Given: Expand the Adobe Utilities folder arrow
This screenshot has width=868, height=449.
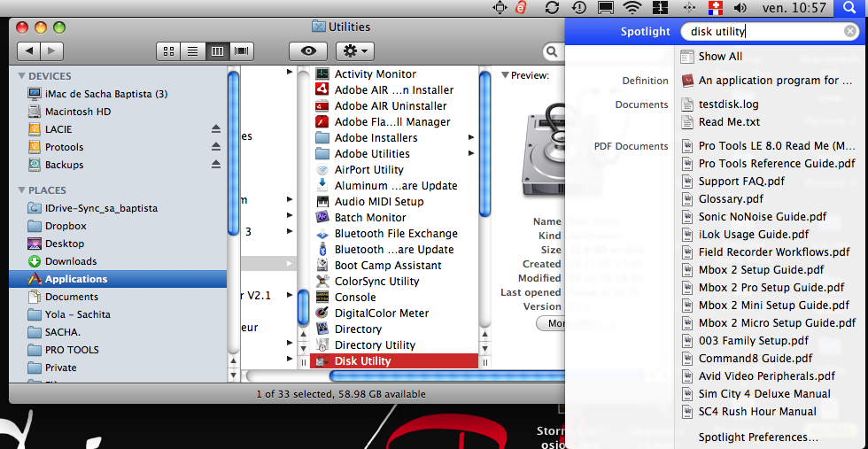Looking at the screenshot, I should [471, 153].
